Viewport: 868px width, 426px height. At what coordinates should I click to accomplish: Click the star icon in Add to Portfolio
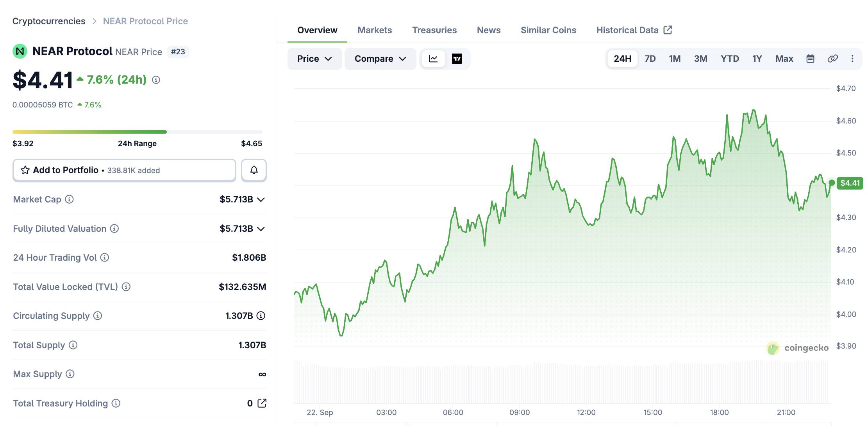pos(25,170)
